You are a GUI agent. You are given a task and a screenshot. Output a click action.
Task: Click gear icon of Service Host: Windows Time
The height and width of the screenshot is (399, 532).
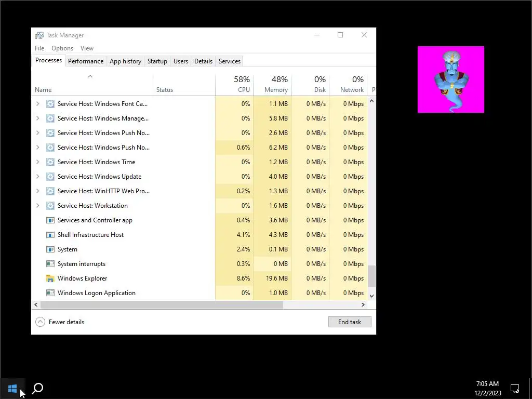pyautogui.click(x=50, y=162)
